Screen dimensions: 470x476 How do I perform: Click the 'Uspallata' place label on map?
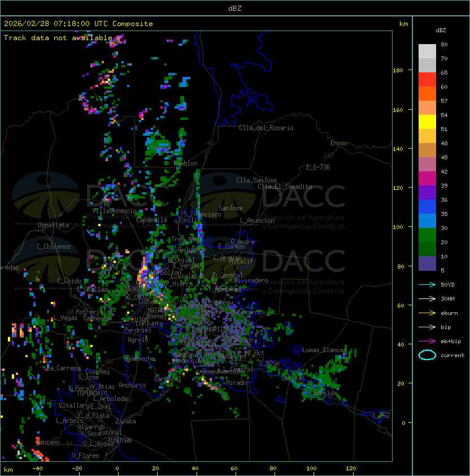(53, 225)
